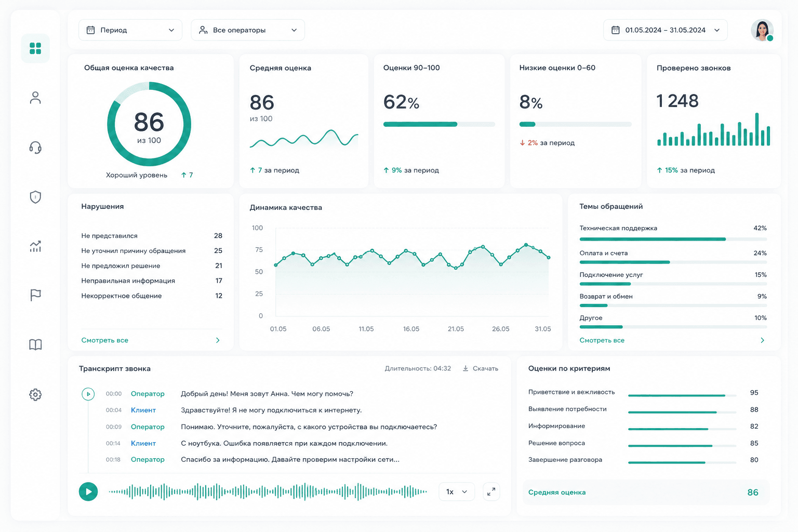The height and width of the screenshot is (532, 798).
Task: Open the analytics chart sidebar icon
Action: point(35,246)
